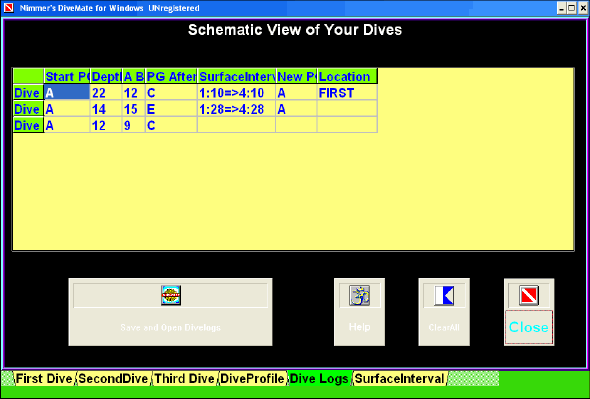This screenshot has width=590, height=399.
Task: Click the DiveMate title bar app icon
Action: click(8, 8)
